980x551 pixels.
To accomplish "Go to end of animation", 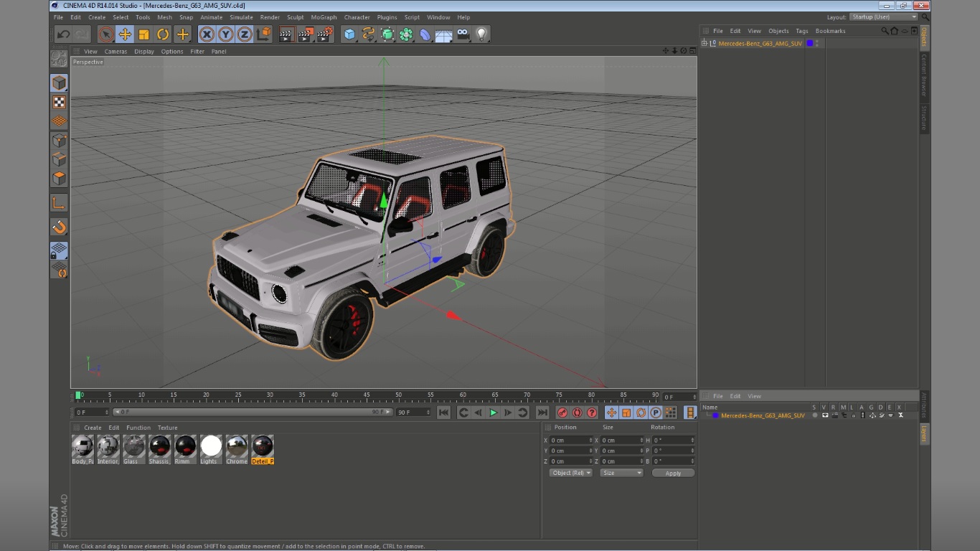I will click(542, 413).
